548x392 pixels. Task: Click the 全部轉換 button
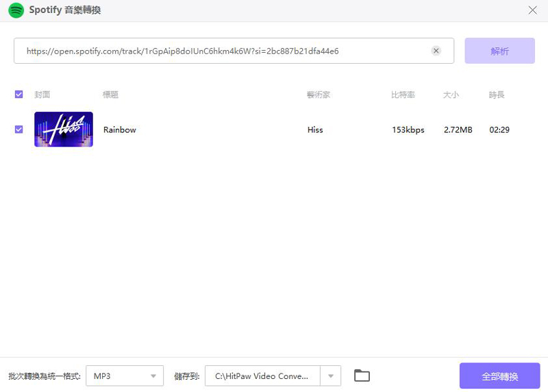499,376
